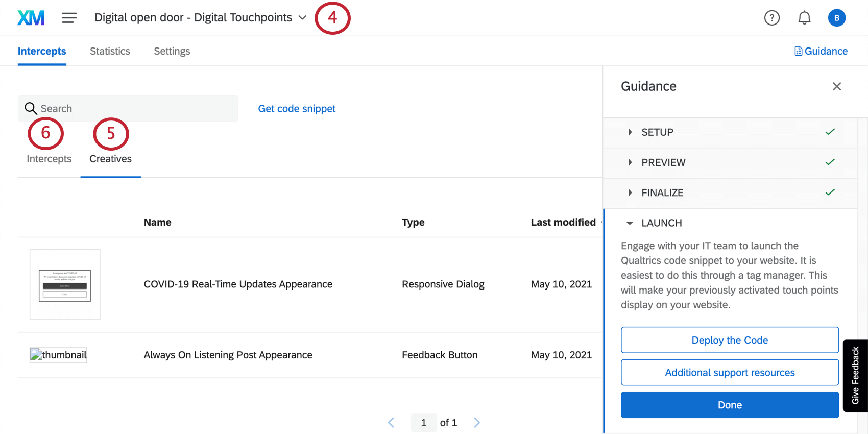Expand the SETUP guidance section
The height and width of the screenshot is (434, 868).
pos(630,132)
